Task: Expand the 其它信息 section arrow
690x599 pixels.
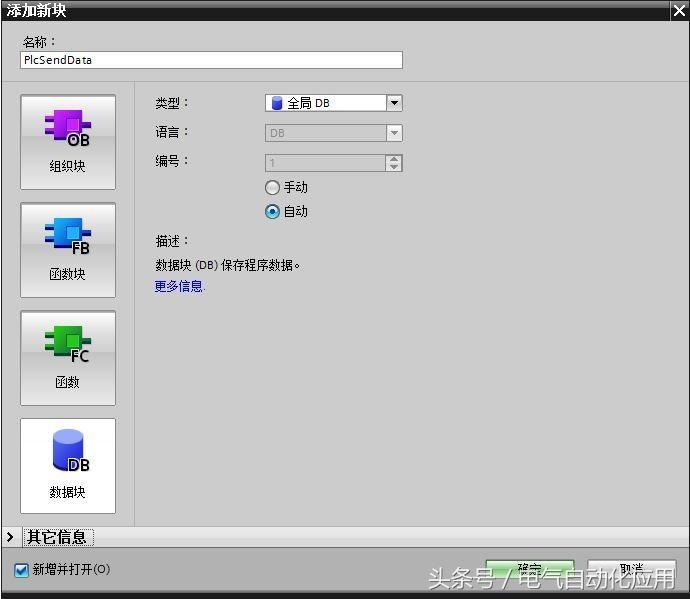Action: pos(10,537)
